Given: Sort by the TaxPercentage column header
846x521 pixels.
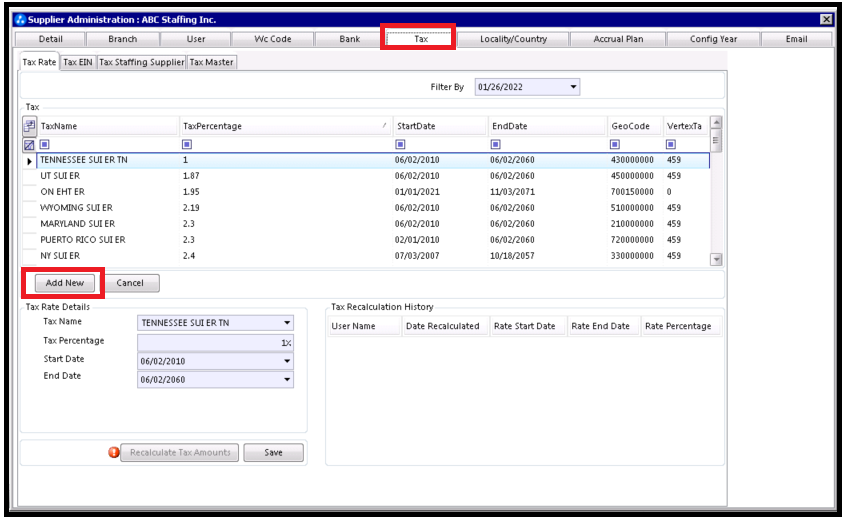Looking at the screenshot, I should (286, 126).
